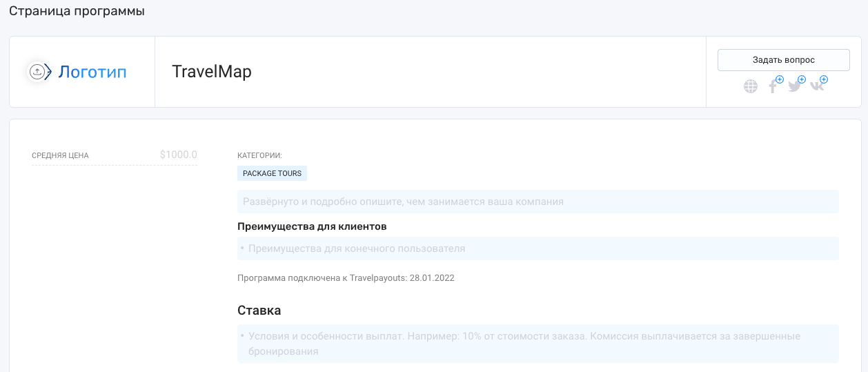
Task: Focus the payout conditions field under Ставка
Action: [538, 344]
